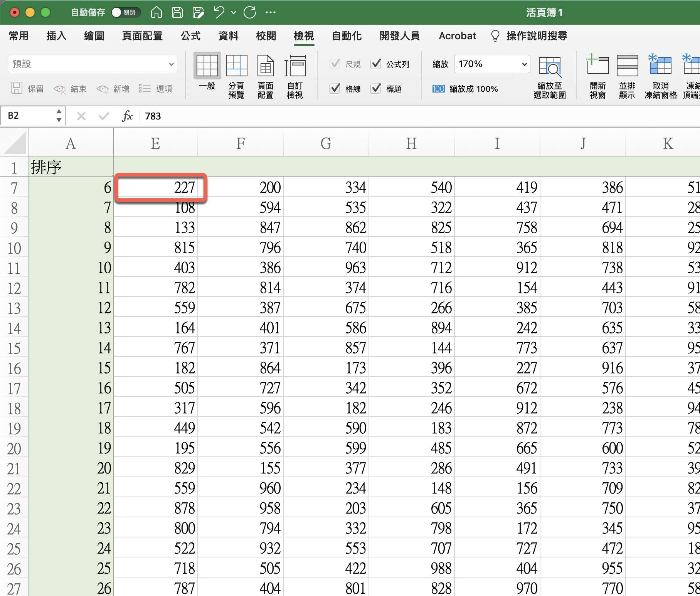
Task: Open Custom Views icon
Action: [295, 76]
